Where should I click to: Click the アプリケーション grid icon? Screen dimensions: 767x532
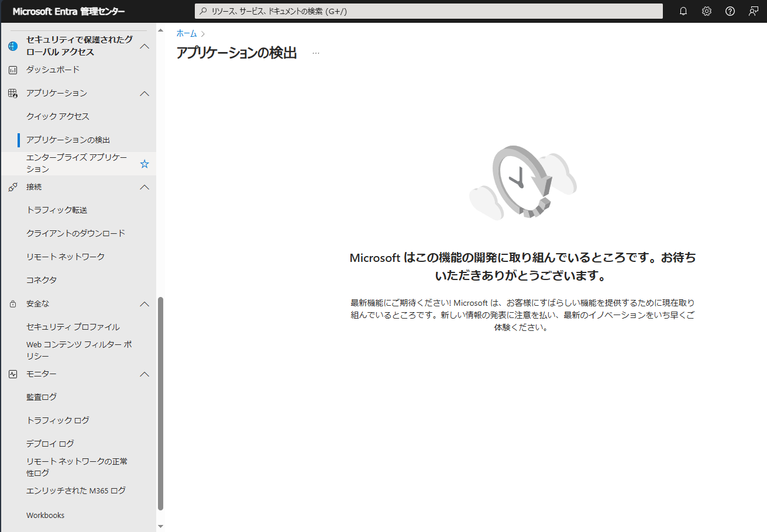coord(13,94)
